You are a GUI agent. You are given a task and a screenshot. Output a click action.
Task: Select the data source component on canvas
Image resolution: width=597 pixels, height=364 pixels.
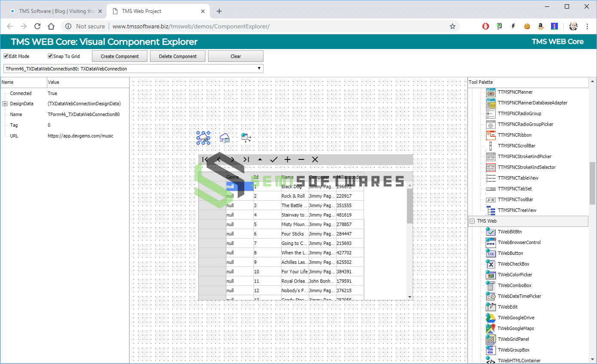(246, 138)
